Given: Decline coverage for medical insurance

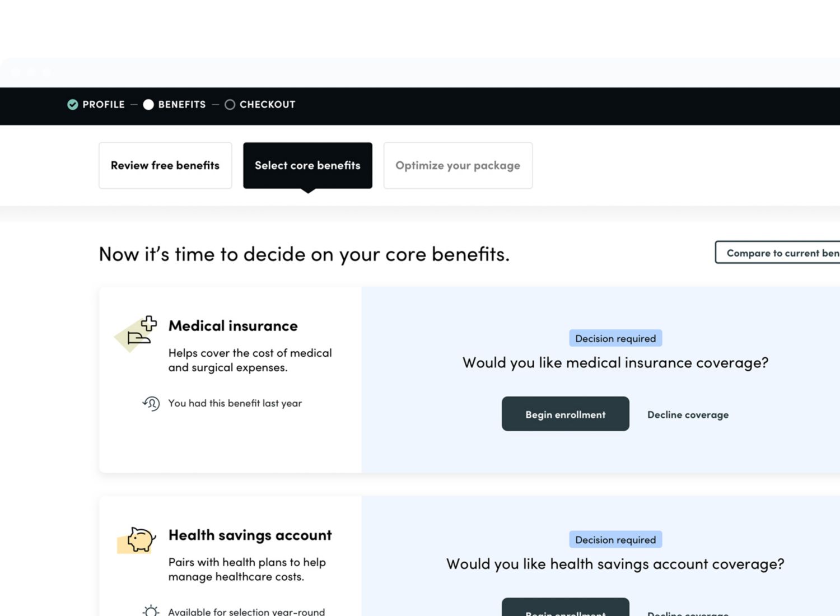Looking at the screenshot, I should pyautogui.click(x=688, y=415).
